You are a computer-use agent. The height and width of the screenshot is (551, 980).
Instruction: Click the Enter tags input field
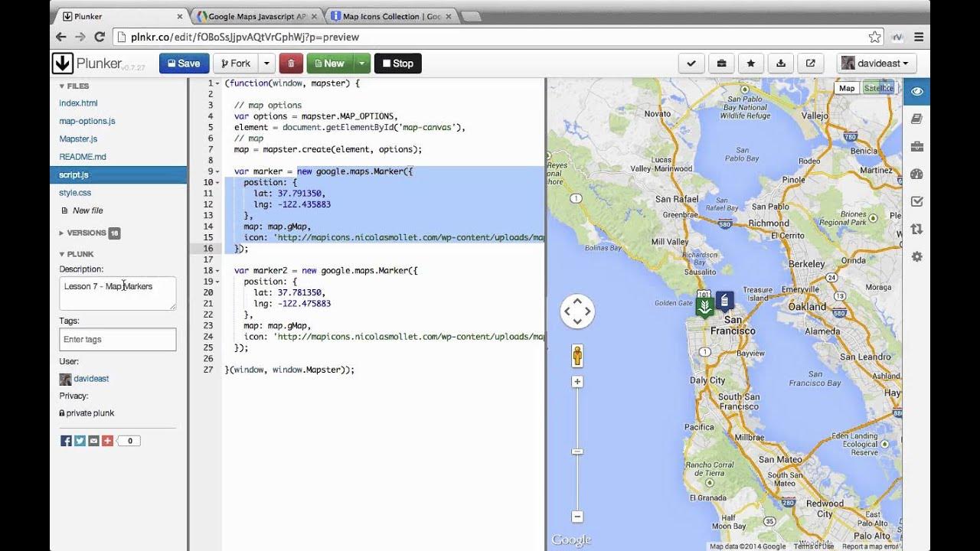tap(118, 339)
